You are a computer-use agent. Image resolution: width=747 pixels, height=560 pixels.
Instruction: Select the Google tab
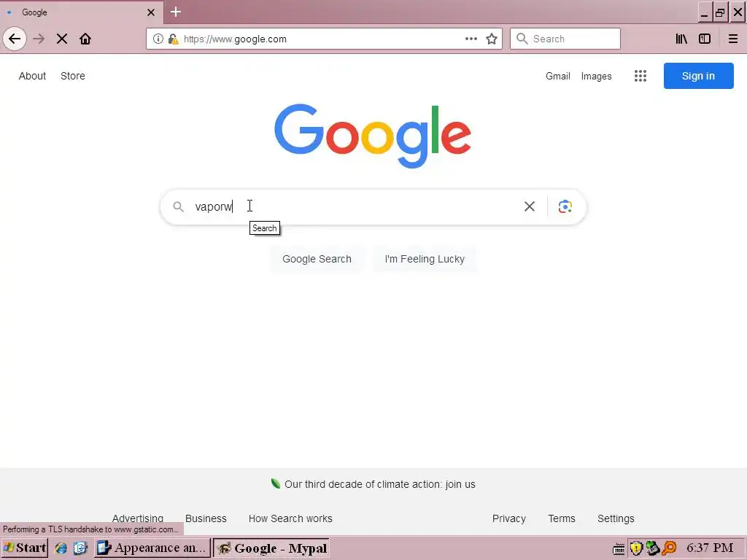(82, 12)
